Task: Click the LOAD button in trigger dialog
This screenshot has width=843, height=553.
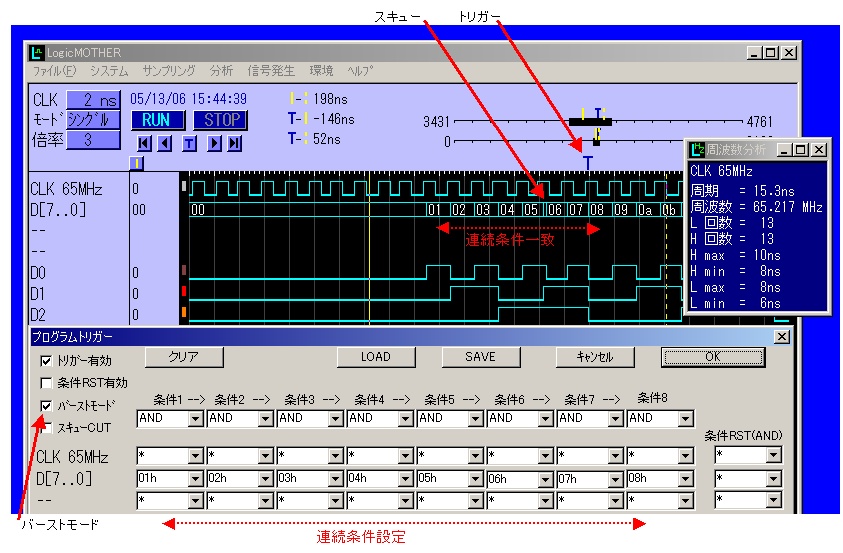Action: (376, 357)
